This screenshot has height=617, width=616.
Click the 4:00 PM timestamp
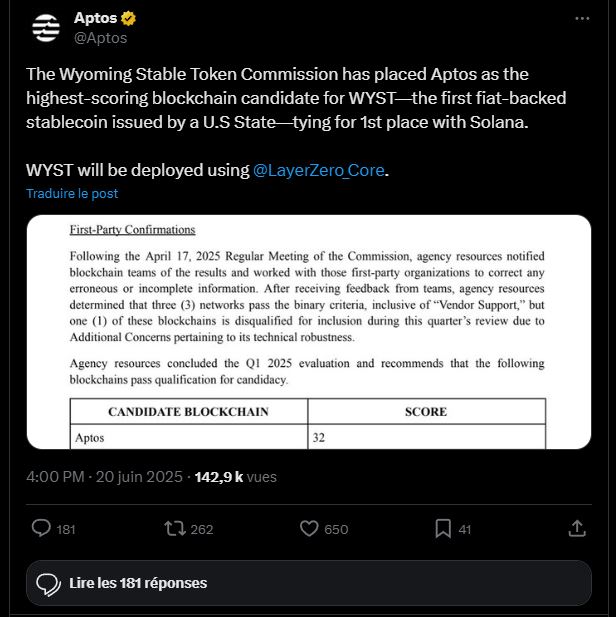click(54, 477)
